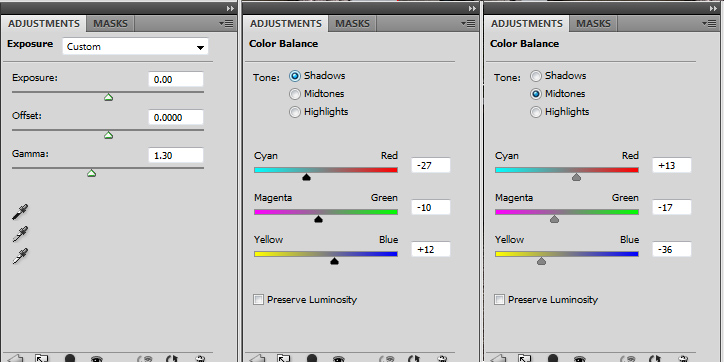Click the Exposure slider handle

coord(109,97)
